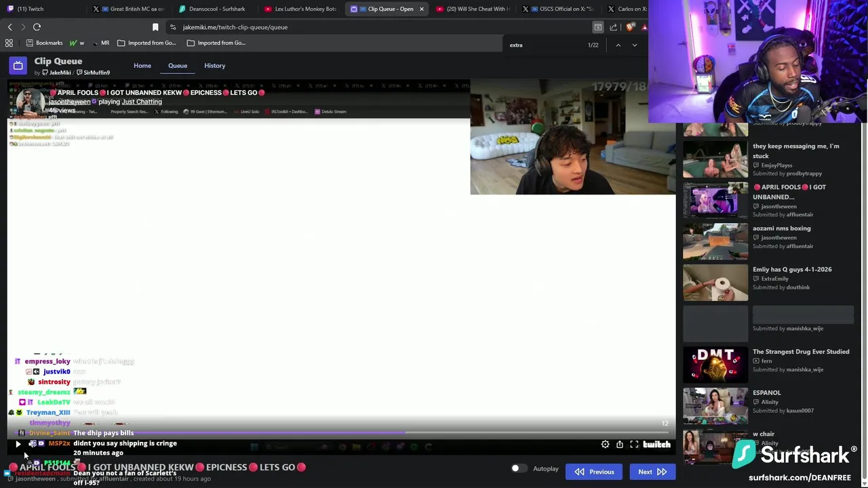Click 'Submitted by douthink' text
This screenshot has height=488, width=868.
click(x=781, y=287)
